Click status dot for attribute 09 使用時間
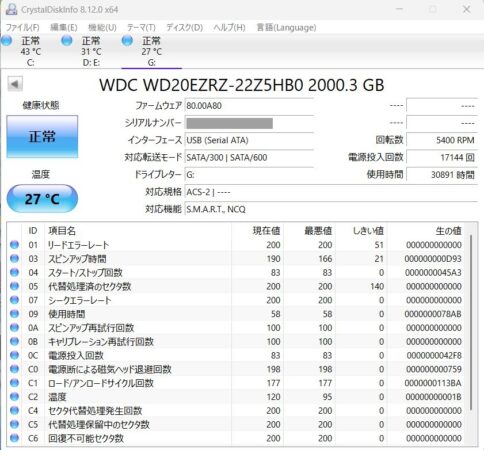Image resolution: width=484 pixels, height=450 pixels. [14, 314]
